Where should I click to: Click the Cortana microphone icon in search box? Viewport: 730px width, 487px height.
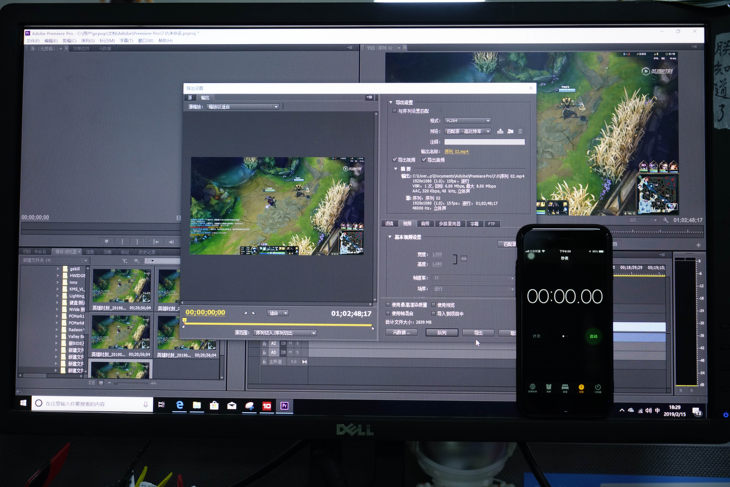pyautogui.click(x=146, y=404)
